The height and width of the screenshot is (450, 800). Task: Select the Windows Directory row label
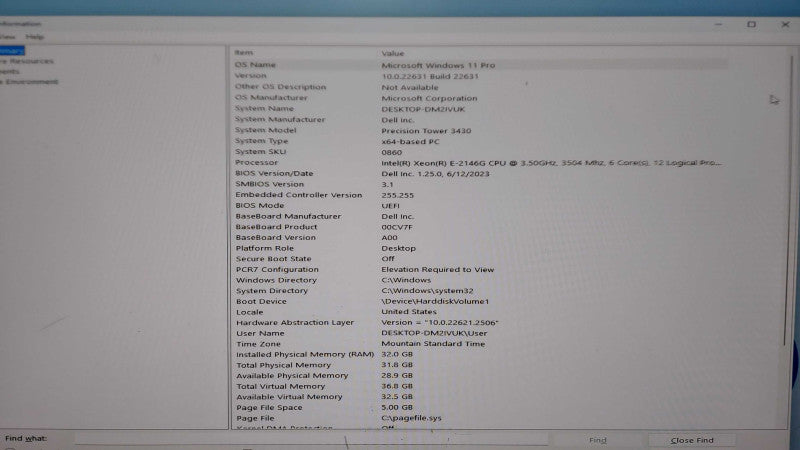276,280
